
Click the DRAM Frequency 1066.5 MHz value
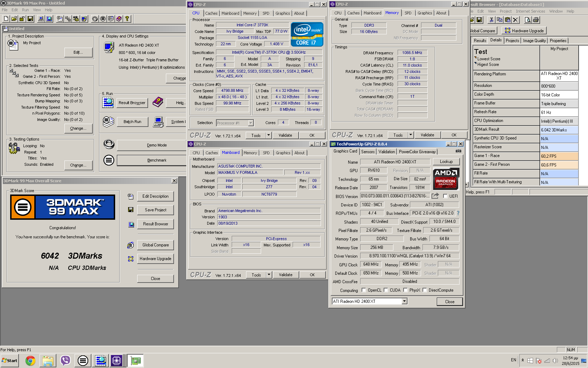point(412,53)
